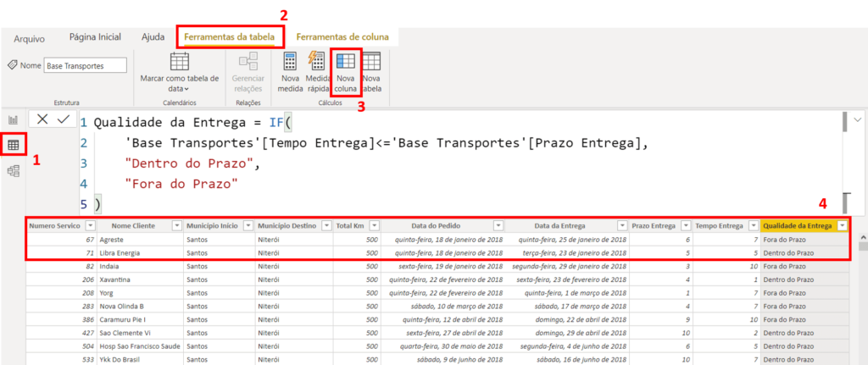The width and height of the screenshot is (868, 365).
Task: Open Qualidade da Entrega filter dropdown
Action: point(843,225)
